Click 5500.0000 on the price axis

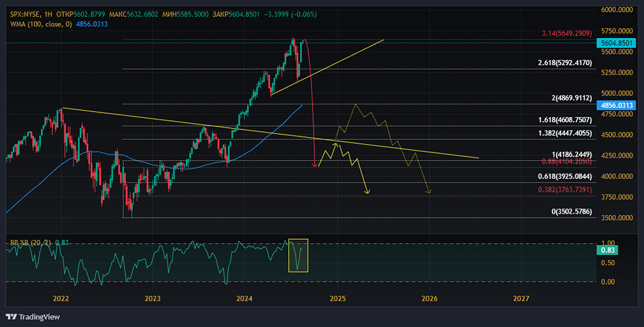tap(616, 51)
